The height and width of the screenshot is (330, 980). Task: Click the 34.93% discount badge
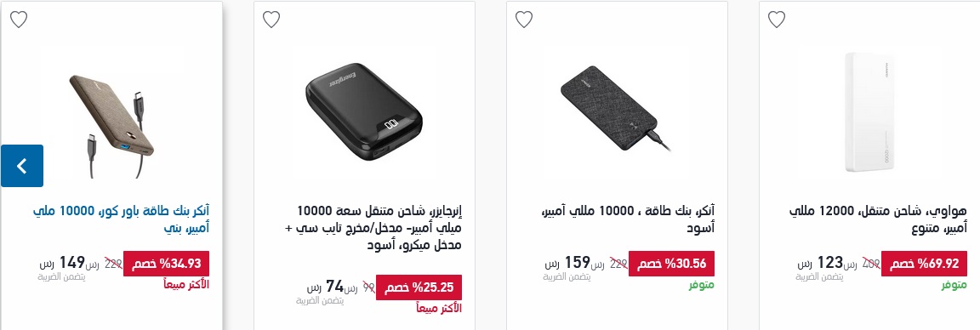tap(166, 264)
